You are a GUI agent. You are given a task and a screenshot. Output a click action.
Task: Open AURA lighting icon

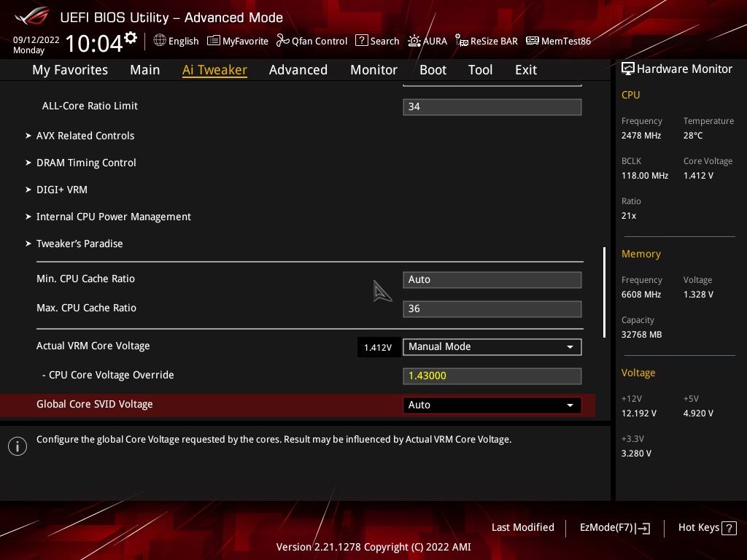click(x=414, y=41)
